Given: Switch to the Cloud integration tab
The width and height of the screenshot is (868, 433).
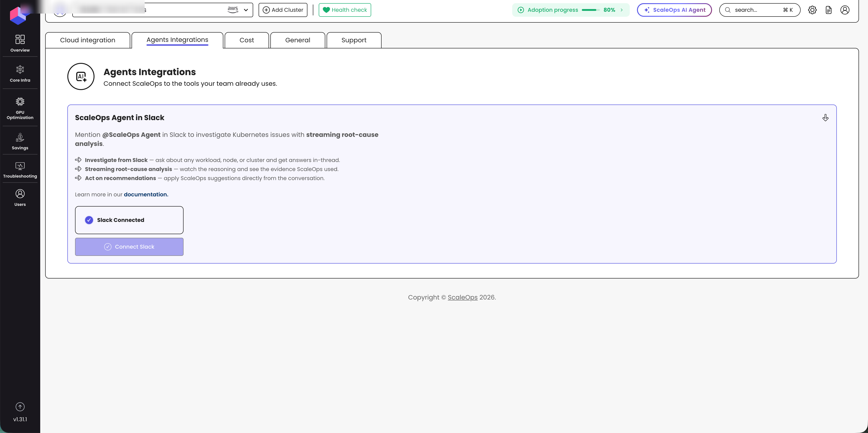Looking at the screenshot, I should [88, 40].
